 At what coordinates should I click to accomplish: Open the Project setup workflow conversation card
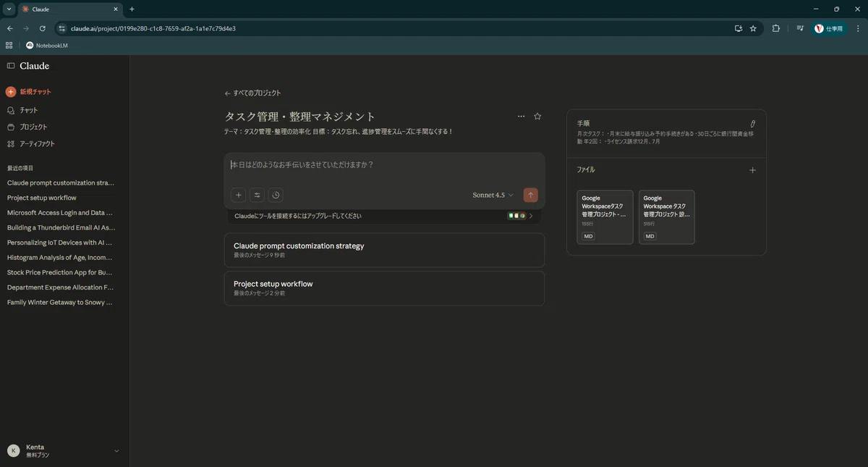pyautogui.click(x=384, y=288)
